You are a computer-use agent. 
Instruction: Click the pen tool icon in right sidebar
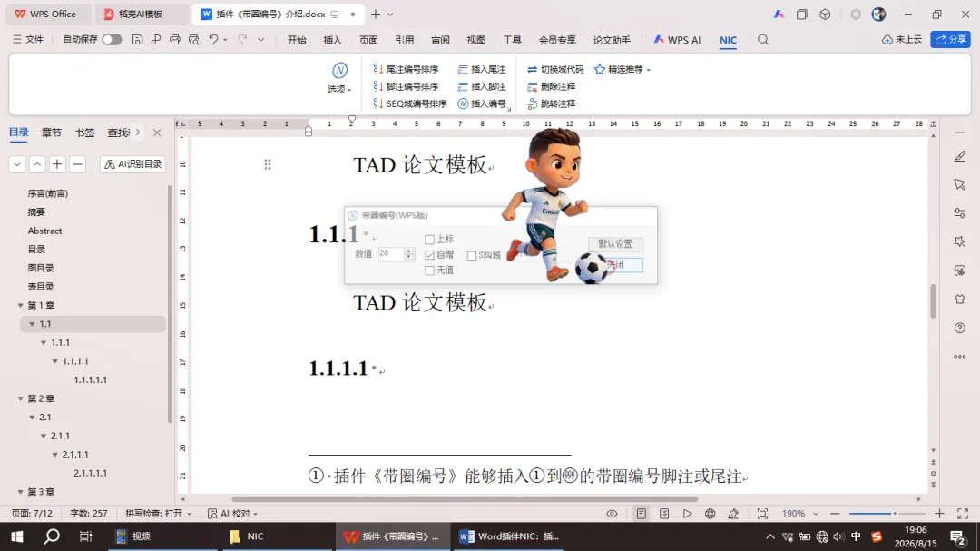[960, 156]
